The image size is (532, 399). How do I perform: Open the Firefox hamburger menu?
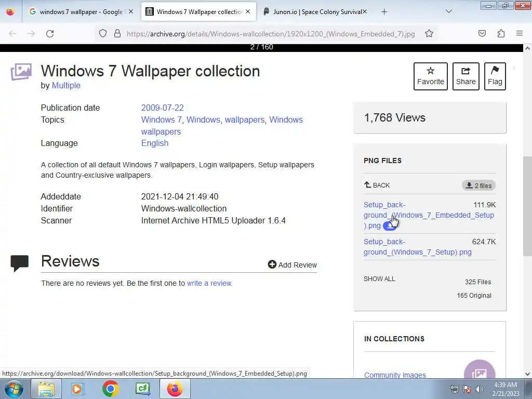point(520,33)
